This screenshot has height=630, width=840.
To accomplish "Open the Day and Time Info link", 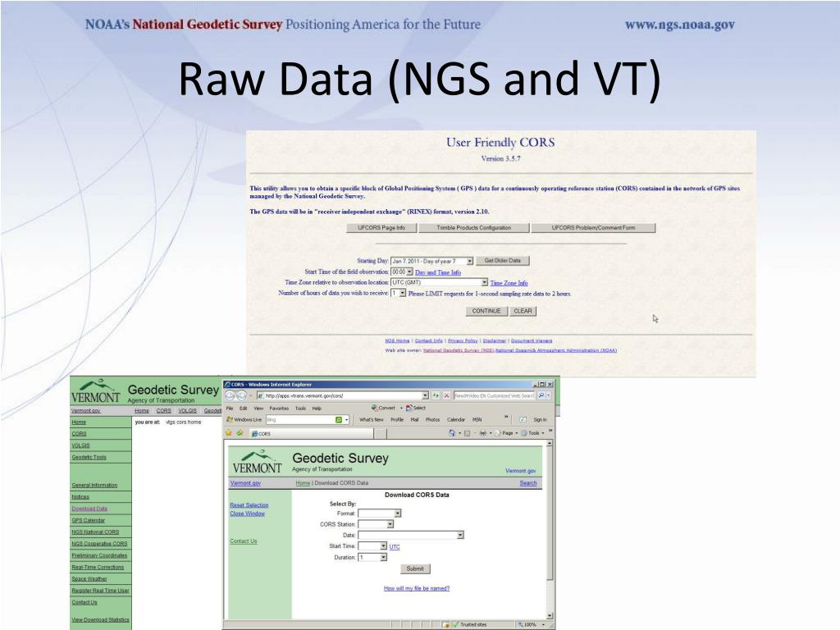I will [x=438, y=272].
